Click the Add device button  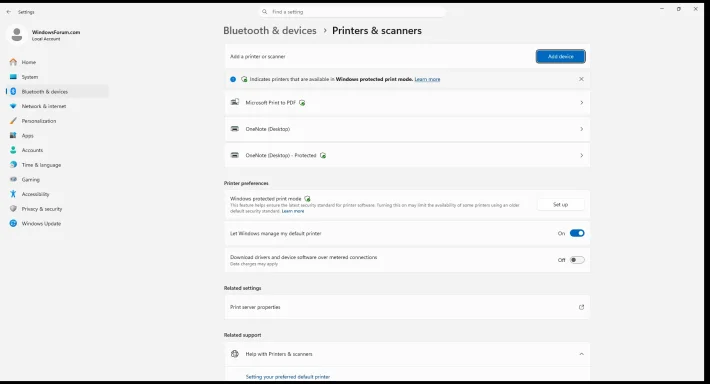pos(561,57)
